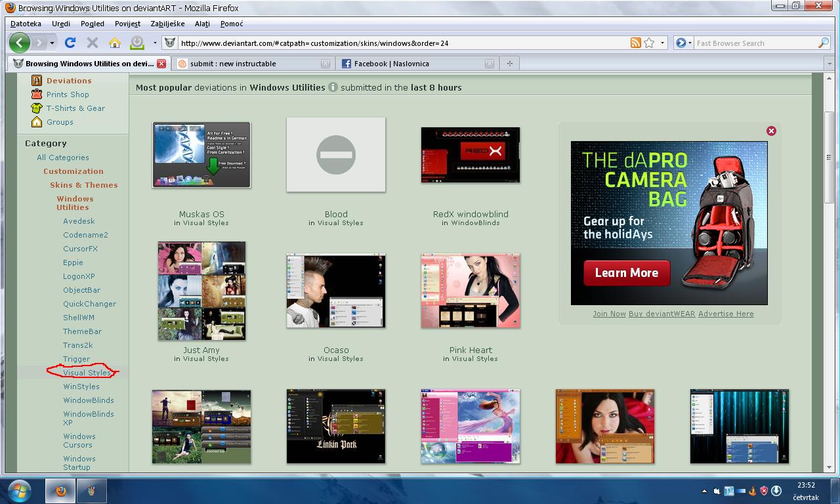Viewport: 840px width, 504px height.
Task: Open the Windows Start orb
Action: click(19, 490)
